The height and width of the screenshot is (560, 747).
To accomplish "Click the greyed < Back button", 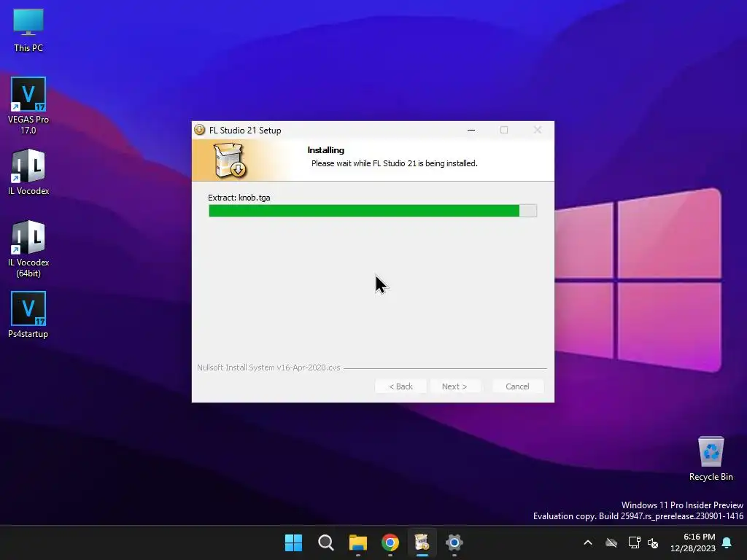I will 400,386.
